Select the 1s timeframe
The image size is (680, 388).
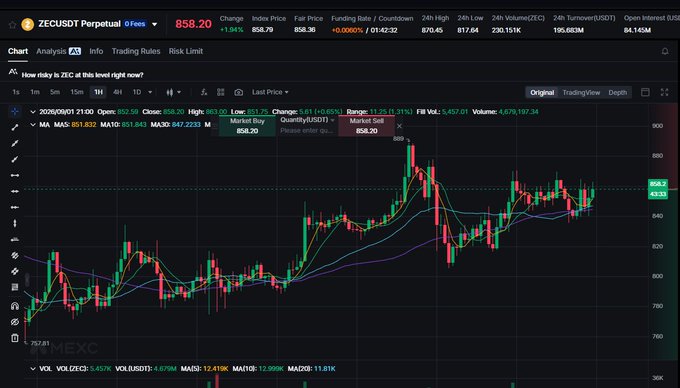[16, 92]
